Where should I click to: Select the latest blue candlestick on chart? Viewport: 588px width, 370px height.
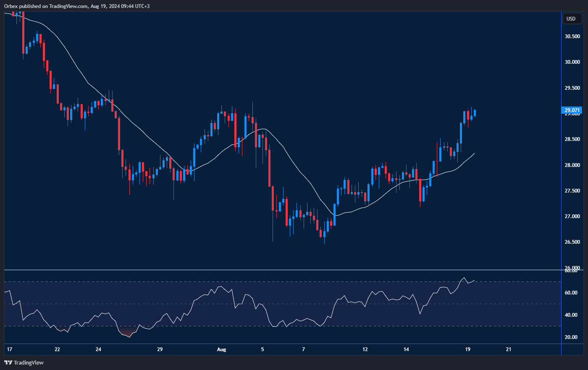(475, 113)
